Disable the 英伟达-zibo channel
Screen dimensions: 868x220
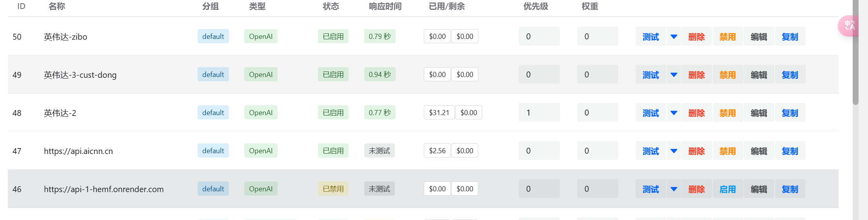[x=728, y=37]
